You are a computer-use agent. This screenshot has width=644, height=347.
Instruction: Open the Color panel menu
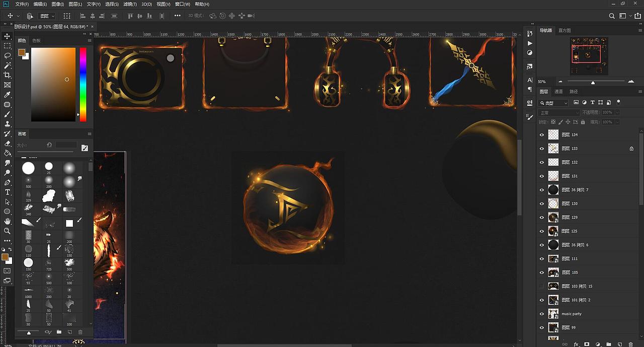coord(90,40)
